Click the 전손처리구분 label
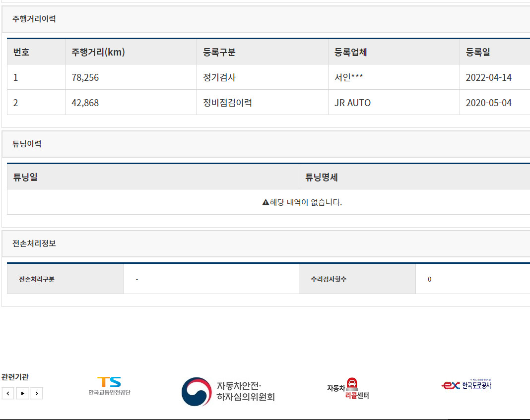 pyautogui.click(x=37, y=279)
